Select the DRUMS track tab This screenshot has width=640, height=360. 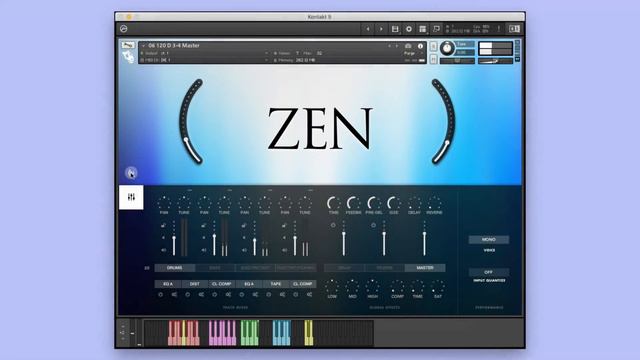(x=175, y=268)
